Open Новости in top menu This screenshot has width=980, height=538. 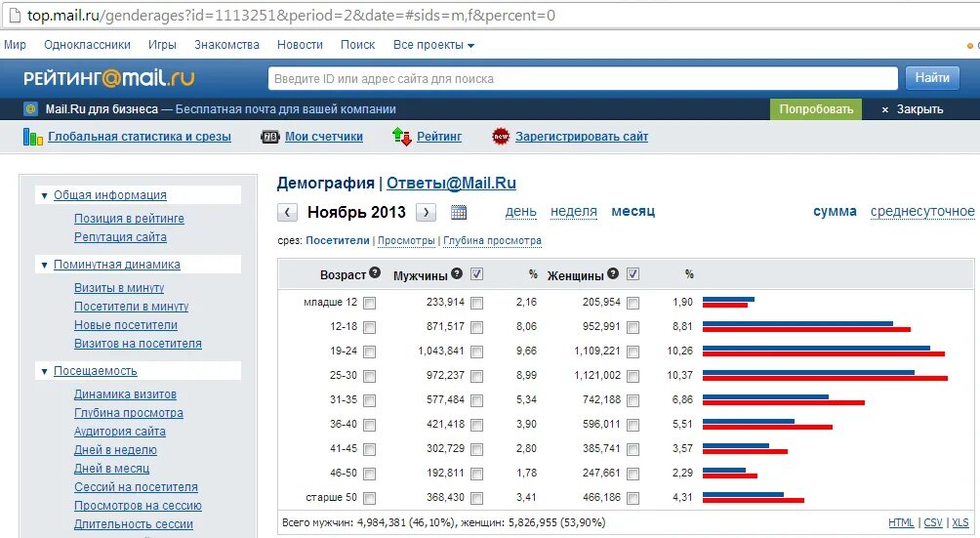(x=300, y=45)
